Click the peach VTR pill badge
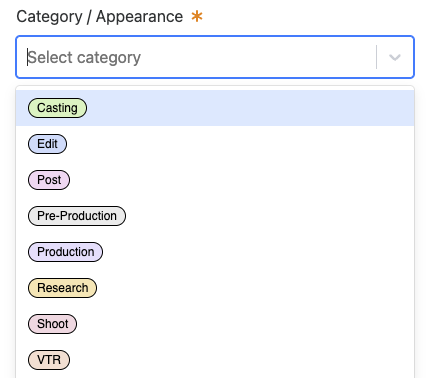Screen dimensions: 432x378 click(49, 360)
